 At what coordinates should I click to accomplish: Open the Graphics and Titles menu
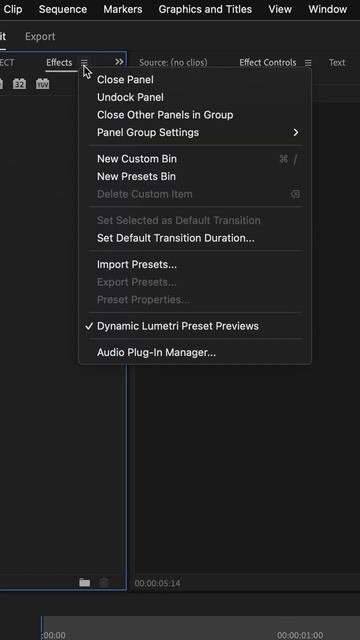tap(205, 9)
